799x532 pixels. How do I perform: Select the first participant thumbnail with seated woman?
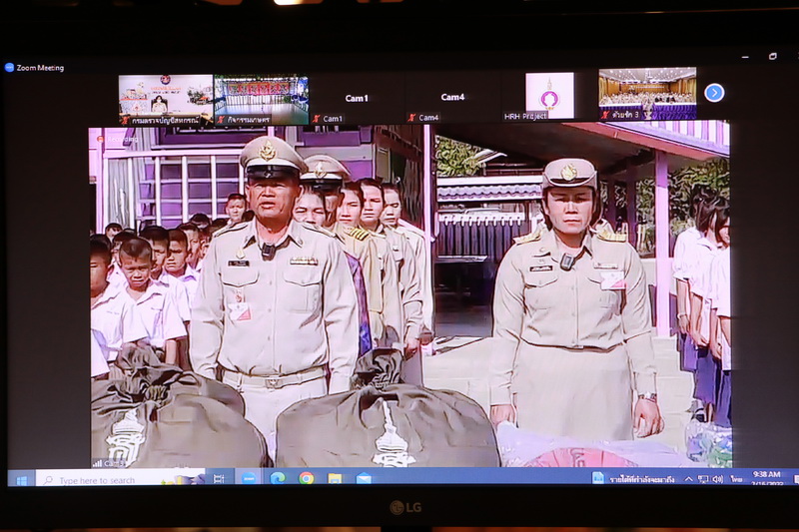(165, 100)
